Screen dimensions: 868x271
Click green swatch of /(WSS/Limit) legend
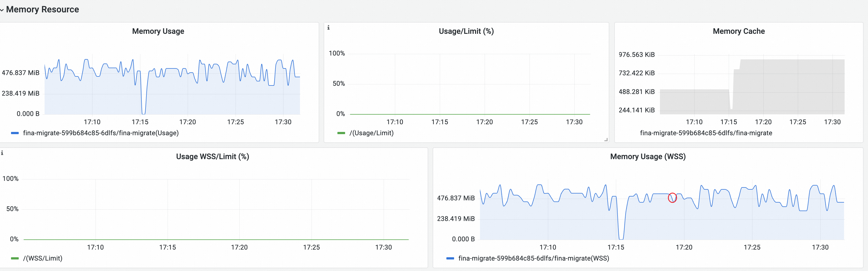tap(15, 259)
